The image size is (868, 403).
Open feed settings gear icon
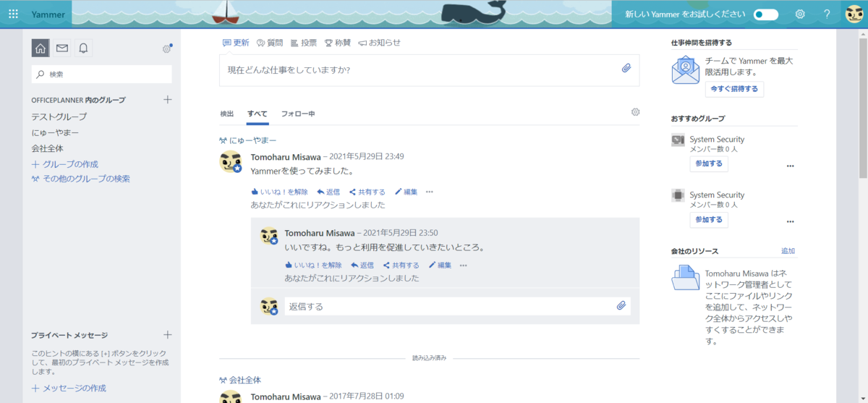(635, 112)
